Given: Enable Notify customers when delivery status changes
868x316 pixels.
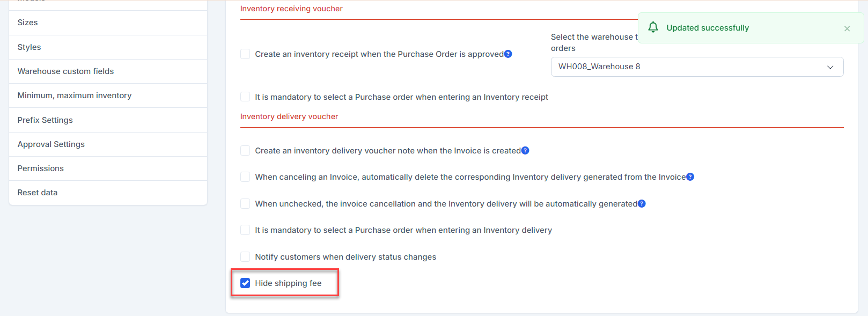Looking at the screenshot, I should pos(245,257).
